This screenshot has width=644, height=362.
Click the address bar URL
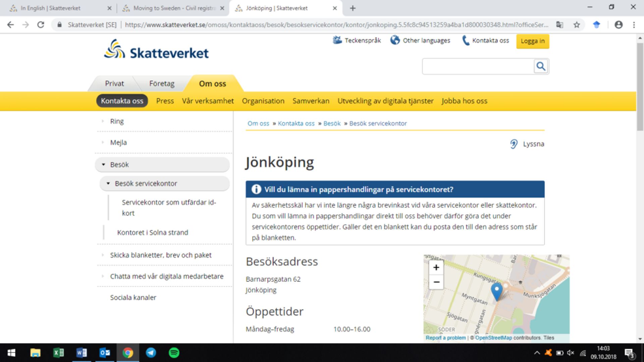pyautogui.click(x=336, y=24)
